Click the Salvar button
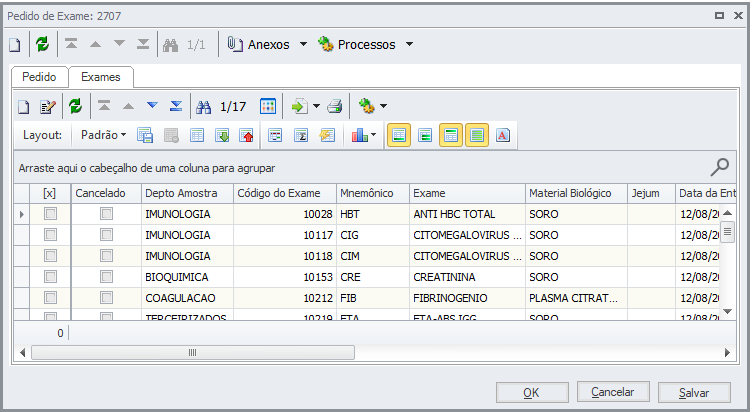 pyautogui.click(x=694, y=393)
